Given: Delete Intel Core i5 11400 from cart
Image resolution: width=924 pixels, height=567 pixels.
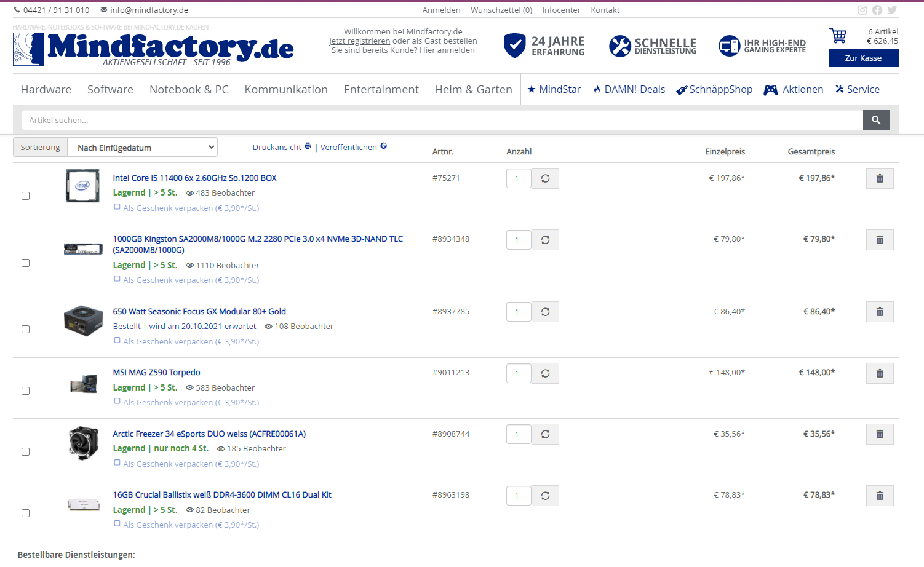Looking at the screenshot, I should point(880,178).
